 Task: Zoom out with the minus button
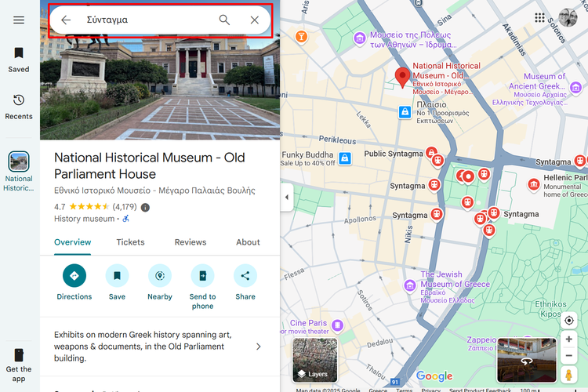pos(569,356)
